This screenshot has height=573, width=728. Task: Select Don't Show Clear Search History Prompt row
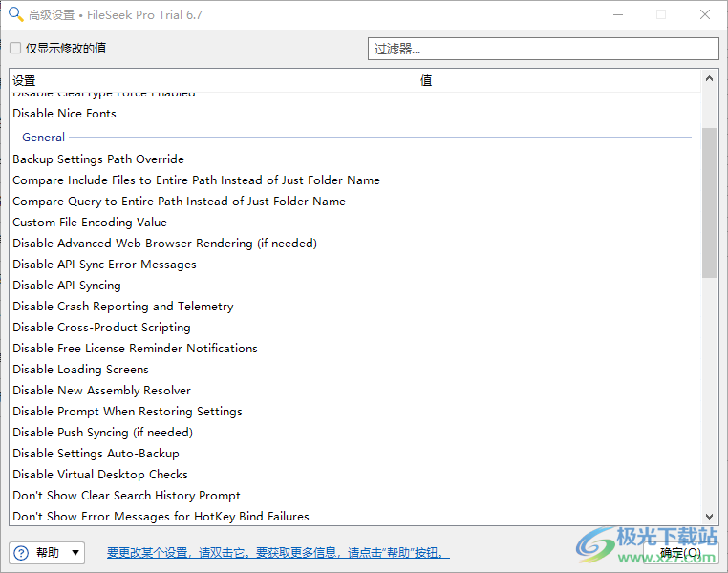click(x=355, y=495)
